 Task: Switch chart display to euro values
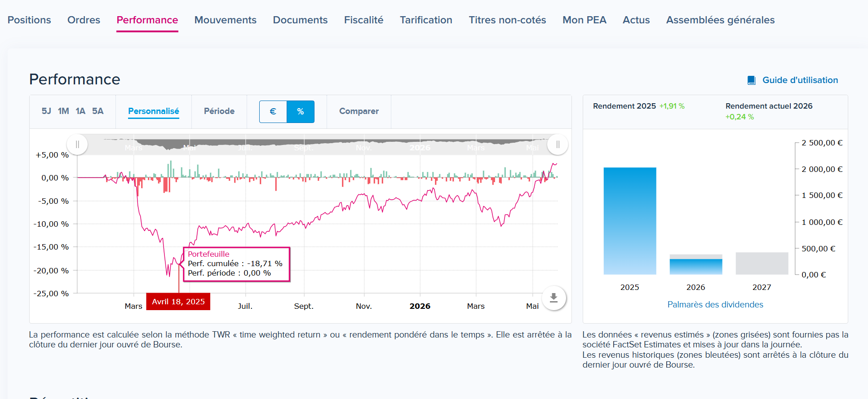coord(273,112)
